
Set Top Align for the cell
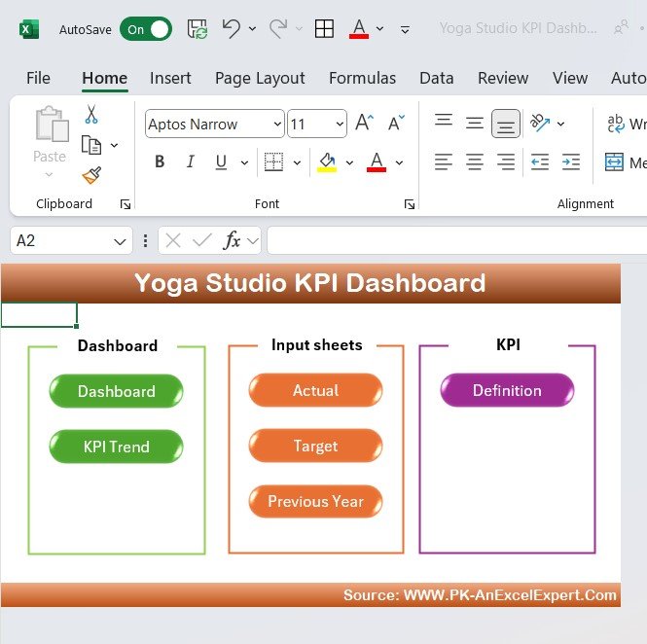[x=444, y=120]
